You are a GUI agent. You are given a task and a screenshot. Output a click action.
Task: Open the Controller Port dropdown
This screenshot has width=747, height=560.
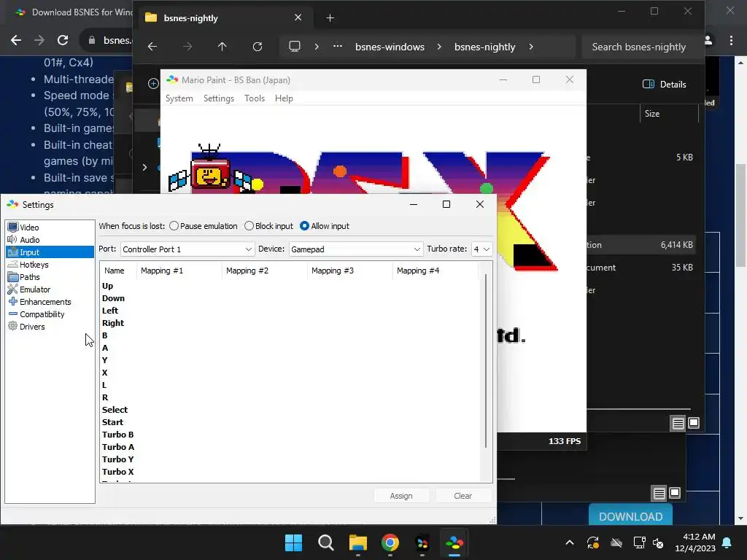tap(187, 249)
